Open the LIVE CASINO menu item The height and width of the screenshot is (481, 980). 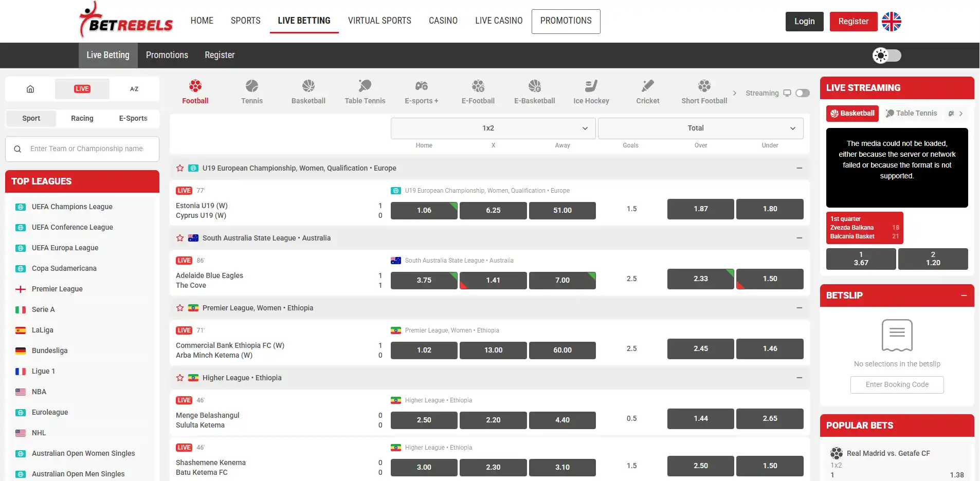[499, 21]
